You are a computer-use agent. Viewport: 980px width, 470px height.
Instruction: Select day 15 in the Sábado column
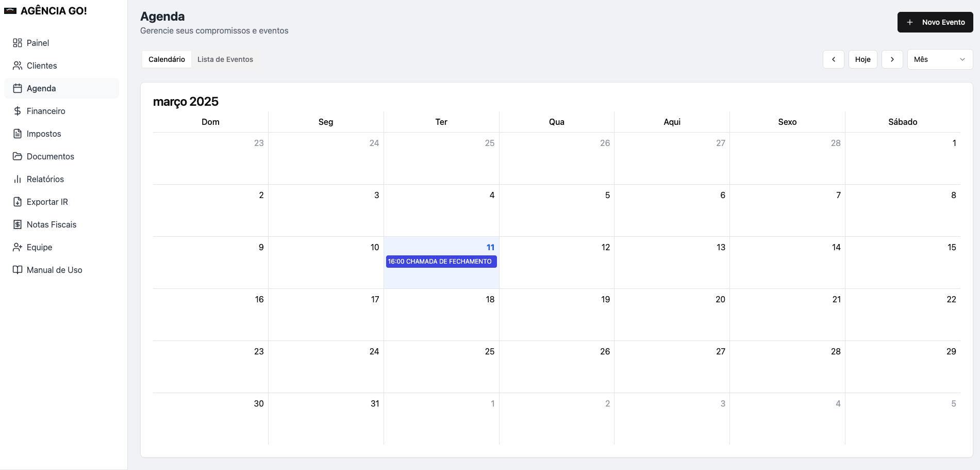click(952, 248)
